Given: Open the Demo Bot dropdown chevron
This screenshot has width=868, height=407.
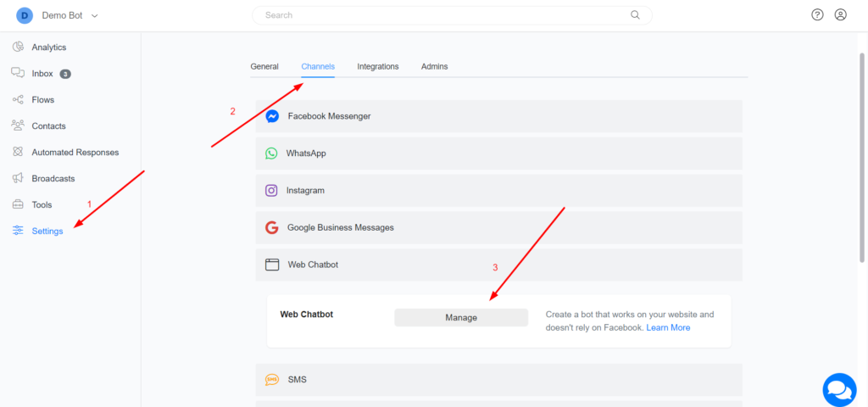Looking at the screenshot, I should point(95,16).
